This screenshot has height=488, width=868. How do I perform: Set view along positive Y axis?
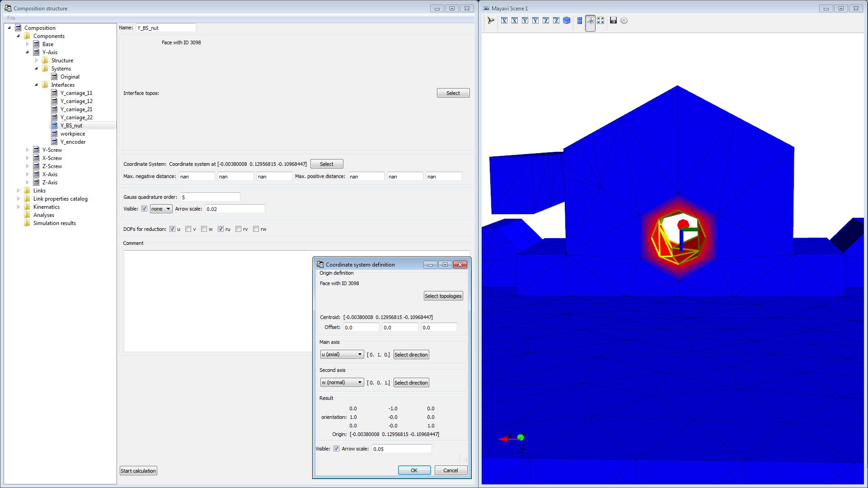click(x=535, y=20)
